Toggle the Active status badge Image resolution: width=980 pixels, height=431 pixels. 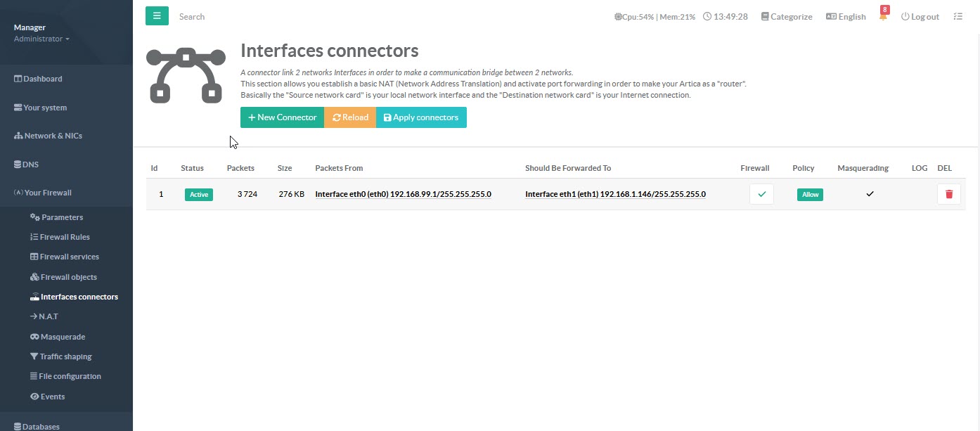coord(198,195)
